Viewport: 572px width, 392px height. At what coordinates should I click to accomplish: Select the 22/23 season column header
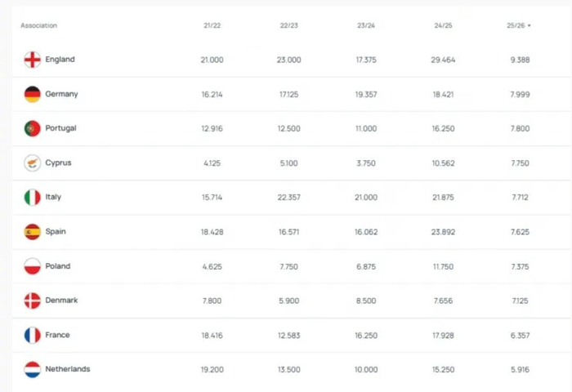coord(288,26)
